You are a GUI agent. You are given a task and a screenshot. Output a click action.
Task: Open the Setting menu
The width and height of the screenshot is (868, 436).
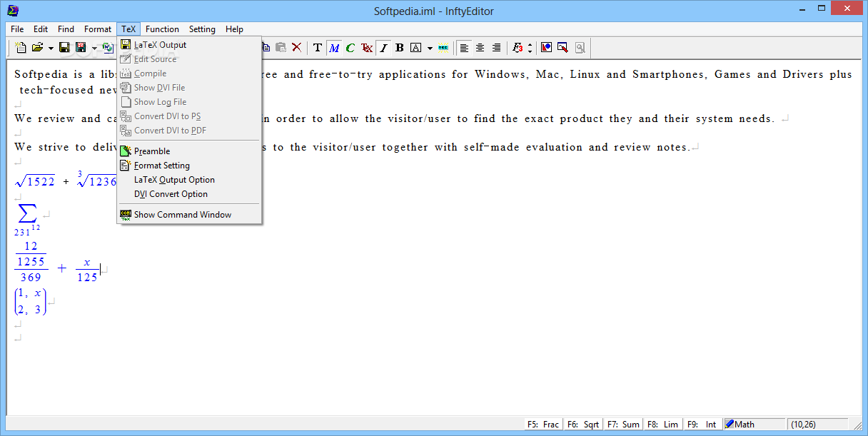(202, 29)
